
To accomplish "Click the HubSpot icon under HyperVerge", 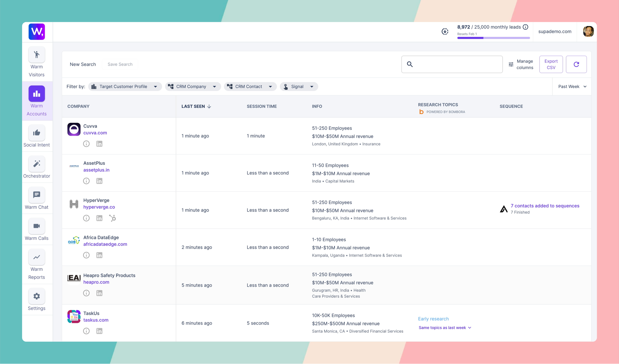I will tap(112, 218).
